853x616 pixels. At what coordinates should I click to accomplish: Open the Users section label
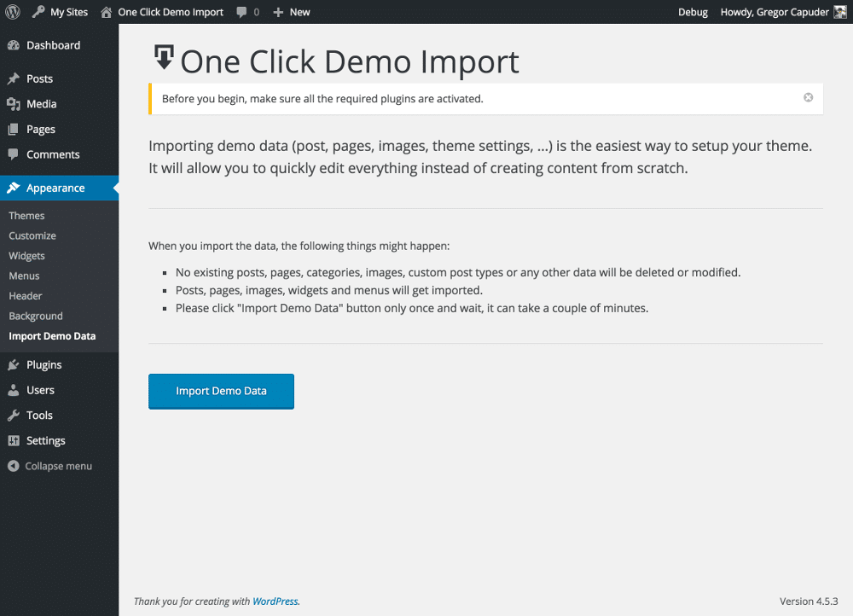(40, 390)
